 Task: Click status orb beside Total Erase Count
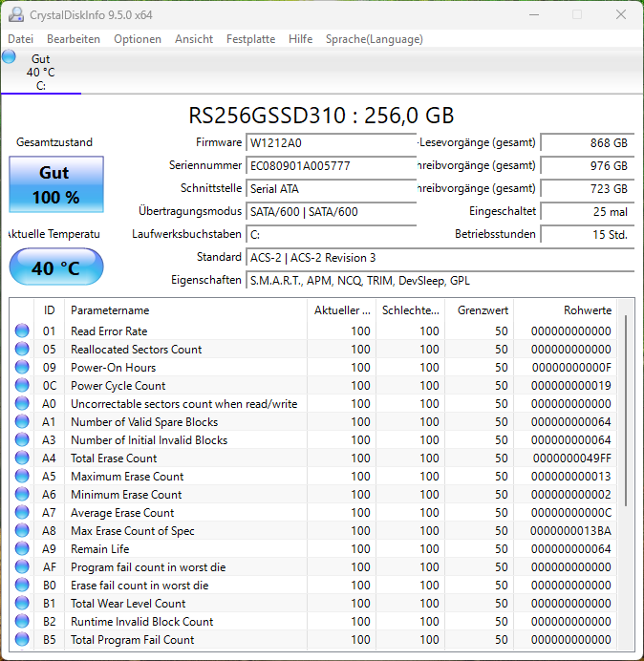22,458
